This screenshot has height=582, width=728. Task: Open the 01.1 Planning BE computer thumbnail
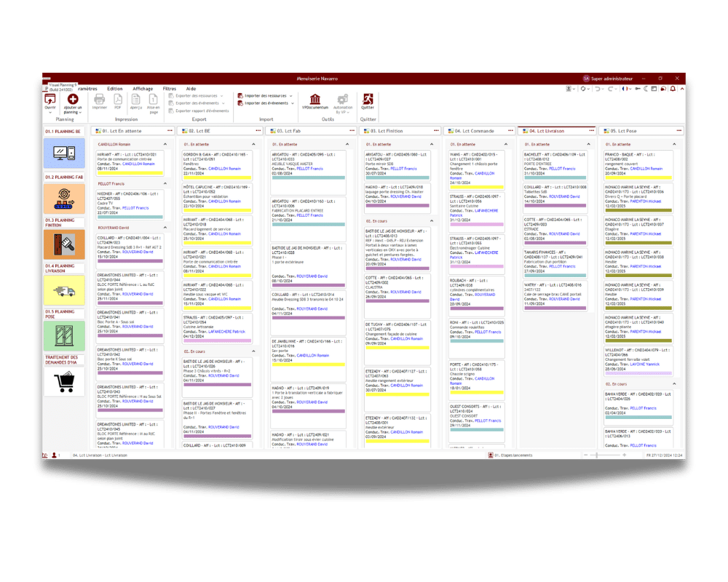[64, 153]
